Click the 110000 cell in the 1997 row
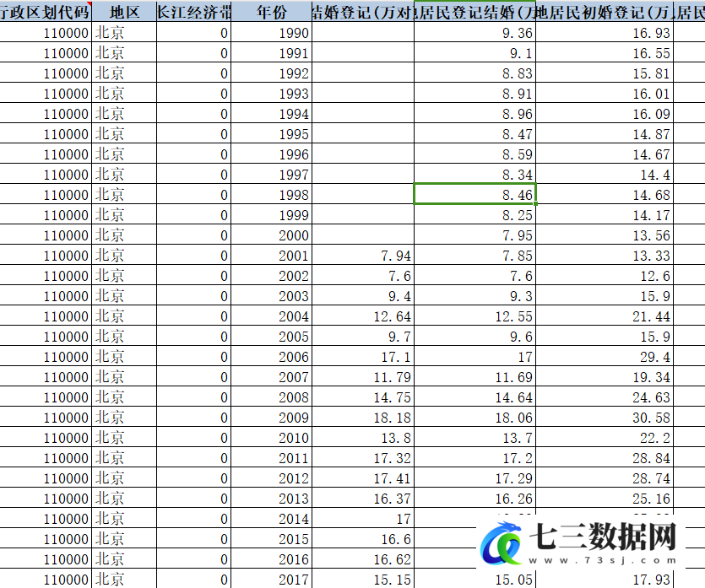705x588 pixels. coord(46,174)
